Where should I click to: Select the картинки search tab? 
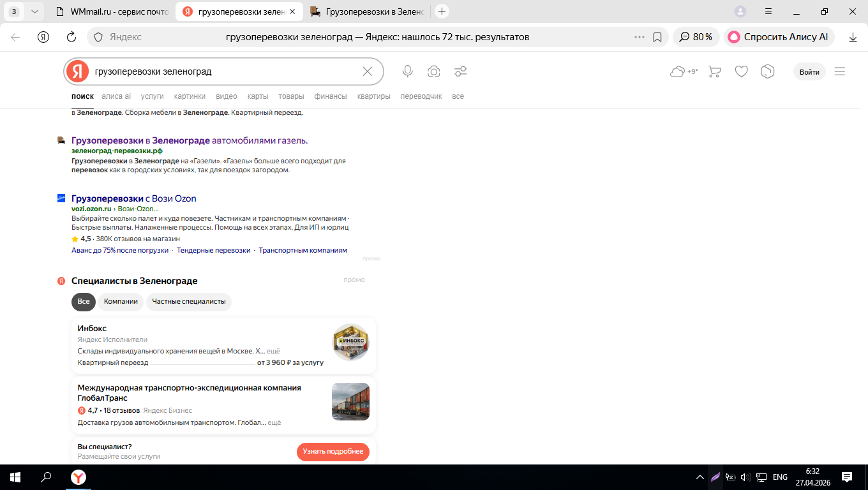pyautogui.click(x=190, y=96)
